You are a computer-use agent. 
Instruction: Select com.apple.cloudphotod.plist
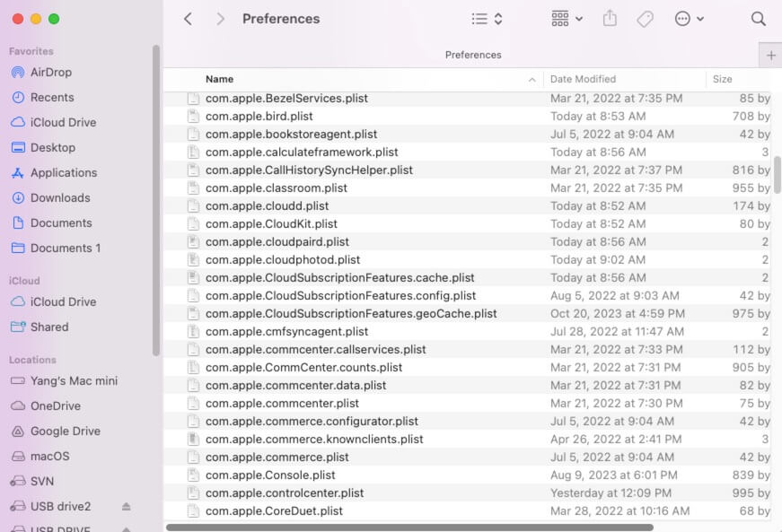point(283,260)
